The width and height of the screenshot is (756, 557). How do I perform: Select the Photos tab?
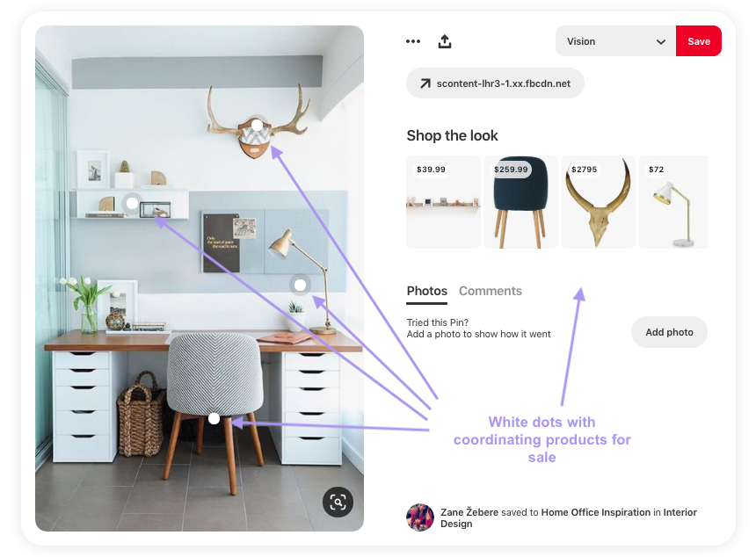426,291
